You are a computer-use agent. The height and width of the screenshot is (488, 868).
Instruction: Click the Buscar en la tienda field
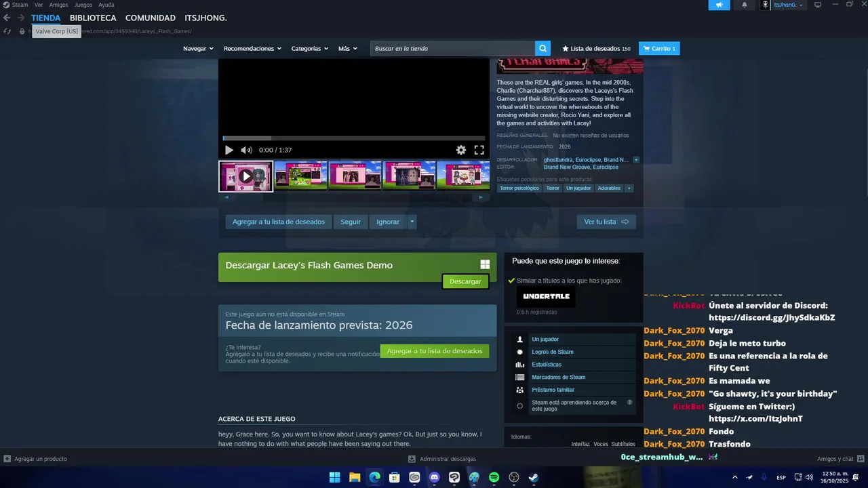point(452,48)
